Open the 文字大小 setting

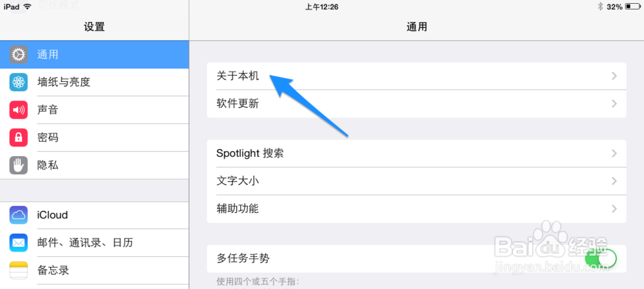click(417, 181)
